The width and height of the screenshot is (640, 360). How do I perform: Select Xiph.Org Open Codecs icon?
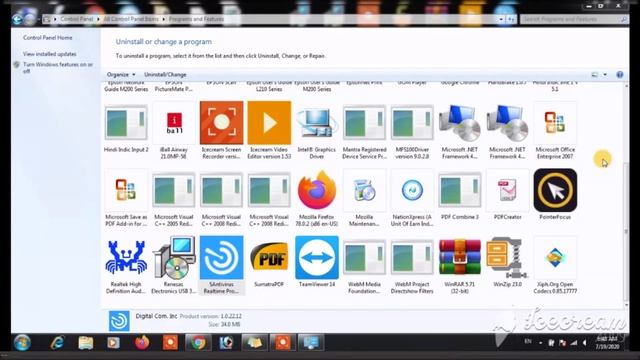[555, 258]
